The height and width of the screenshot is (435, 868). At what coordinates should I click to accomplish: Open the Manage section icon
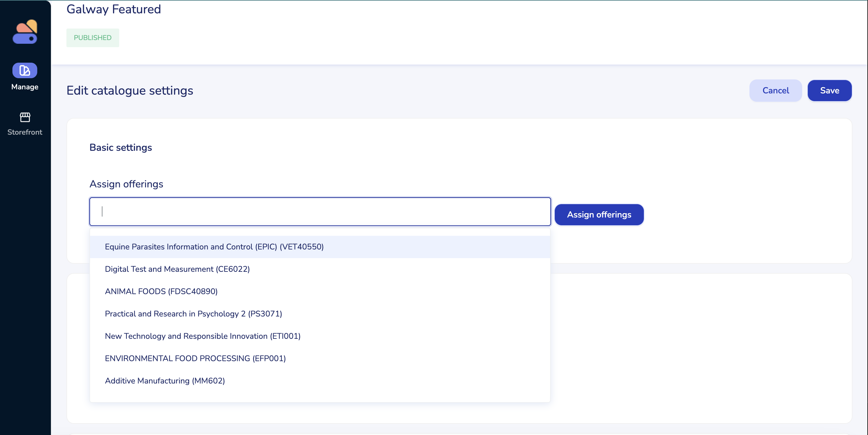(25, 70)
